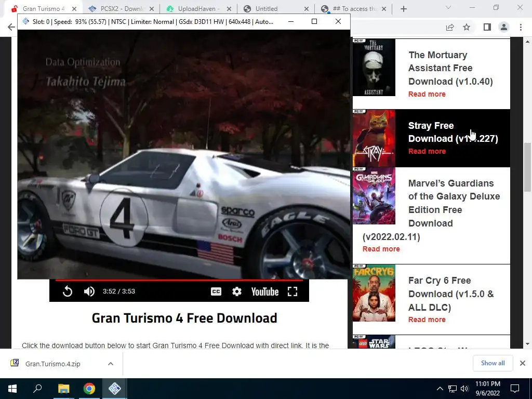Toggle Chrome side panel
Image resolution: width=532 pixels, height=399 pixels.
[487, 27]
